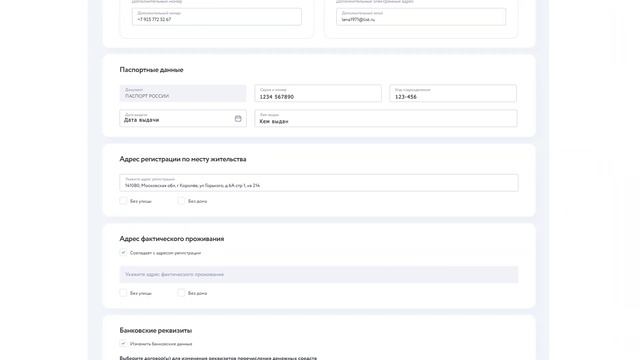The image size is (640, 360).
Task: Click into the Дата выдачи date field
Action: click(x=183, y=118)
